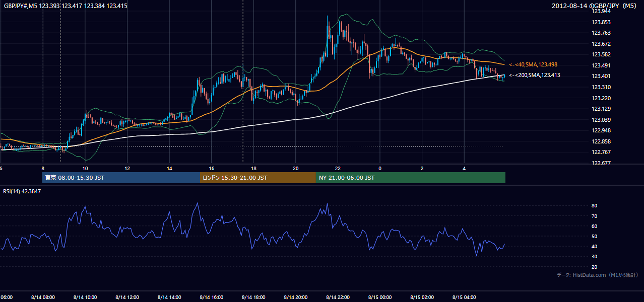Click the hour 0 midnight tick under price chart
The height and width of the screenshot is (302, 644).
(x=380, y=168)
